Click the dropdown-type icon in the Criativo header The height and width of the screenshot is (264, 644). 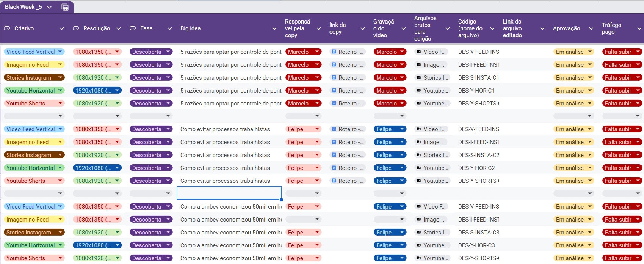tap(7, 28)
